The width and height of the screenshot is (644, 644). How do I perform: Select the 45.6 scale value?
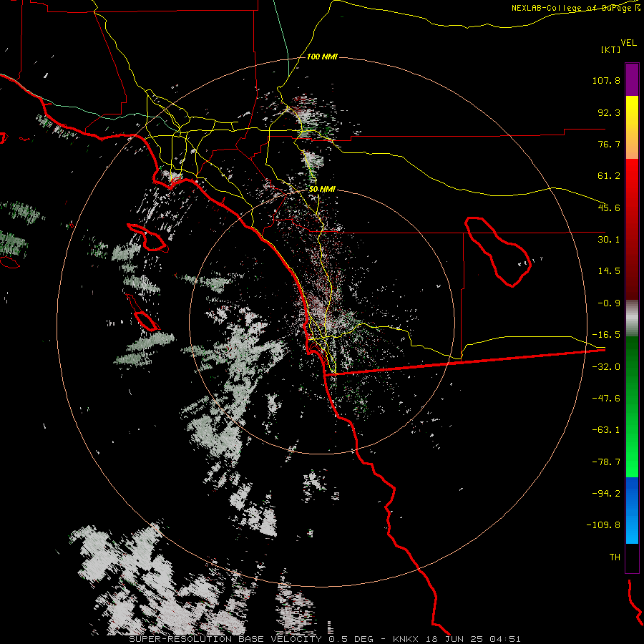[609, 208]
